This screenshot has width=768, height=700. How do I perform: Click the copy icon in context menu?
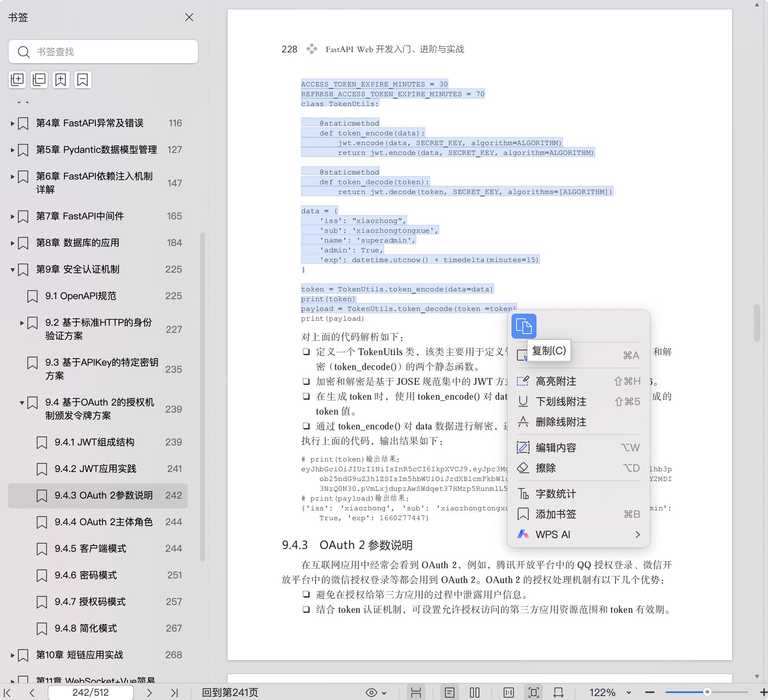point(524,326)
